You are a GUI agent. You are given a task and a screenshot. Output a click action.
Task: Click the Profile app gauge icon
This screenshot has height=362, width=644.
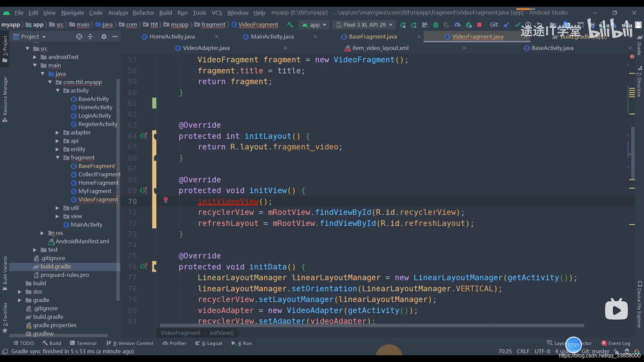pyautogui.click(x=458, y=25)
